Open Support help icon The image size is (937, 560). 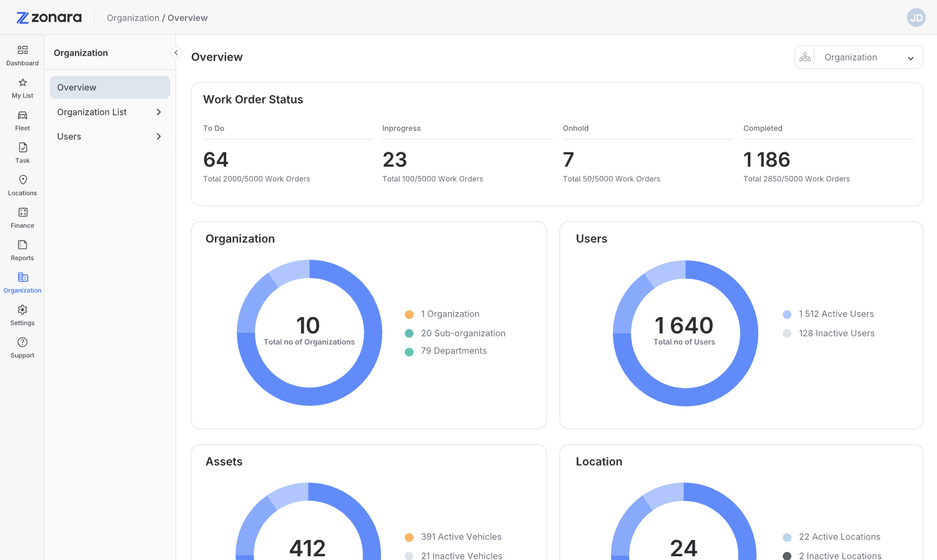[x=22, y=342]
